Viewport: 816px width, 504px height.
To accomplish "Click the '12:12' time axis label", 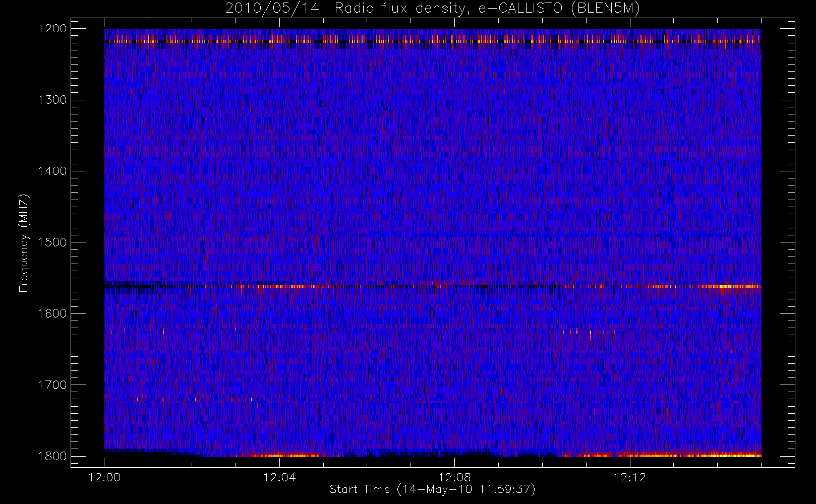I will tap(629, 477).
